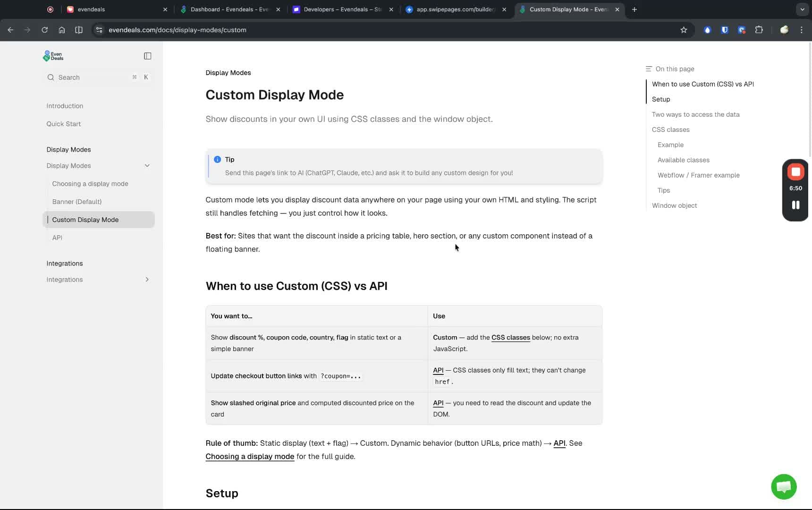Open the Choosing a display mode link
The height and width of the screenshot is (510, 812).
pyautogui.click(x=250, y=457)
